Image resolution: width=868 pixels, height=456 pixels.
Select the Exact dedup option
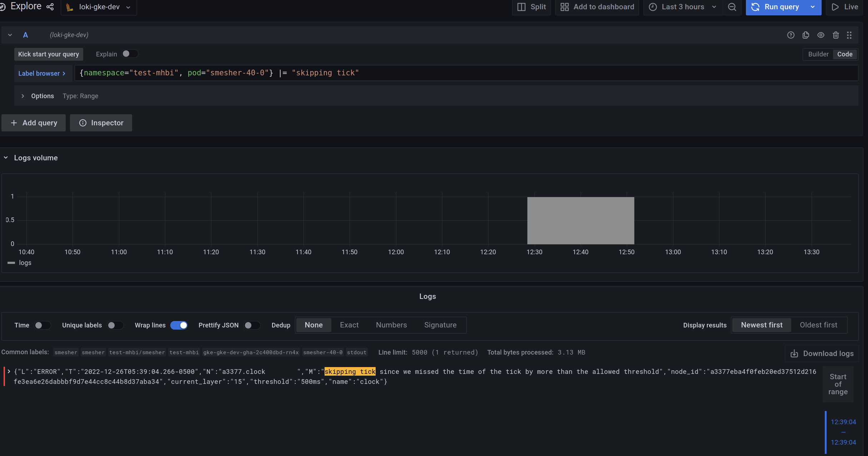[x=349, y=325]
